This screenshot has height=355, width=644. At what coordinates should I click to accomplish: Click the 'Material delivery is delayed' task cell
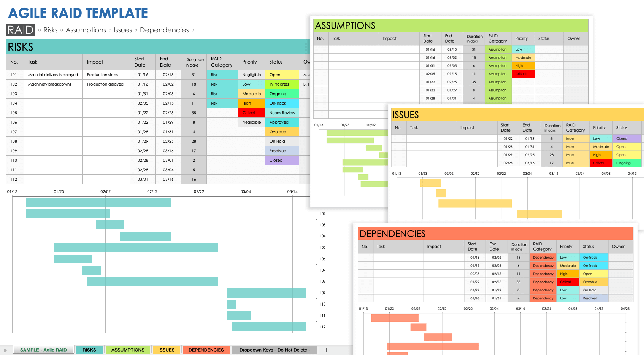pyautogui.click(x=53, y=75)
